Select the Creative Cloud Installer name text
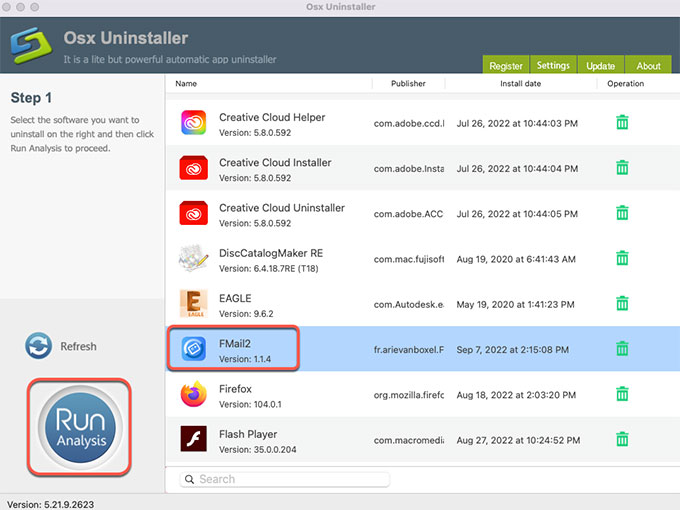Image resolution: width=680 pixels, height=510 pixels. 275,163
